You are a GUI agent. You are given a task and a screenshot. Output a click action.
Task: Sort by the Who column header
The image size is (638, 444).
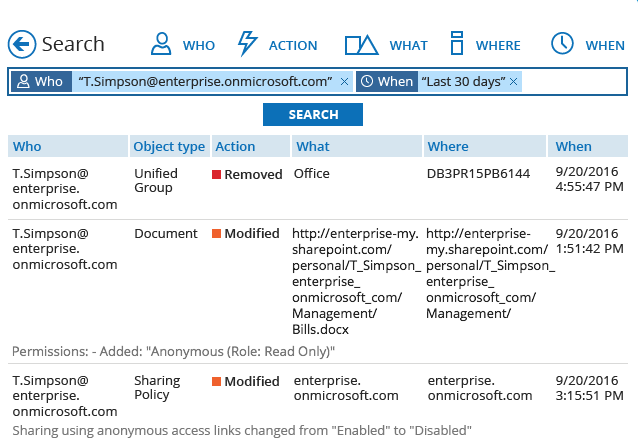pos(68,146)
